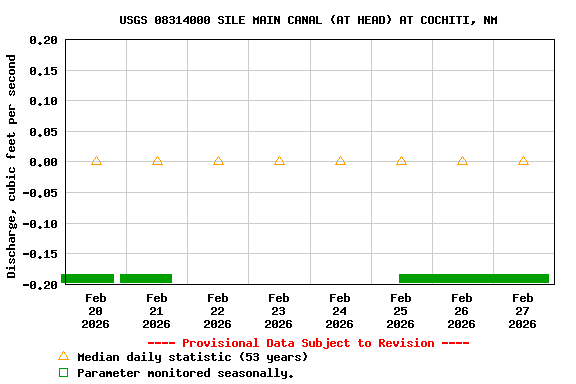Click the -0.10 y-axis value

pyautogui.click(x=40, y=223)
